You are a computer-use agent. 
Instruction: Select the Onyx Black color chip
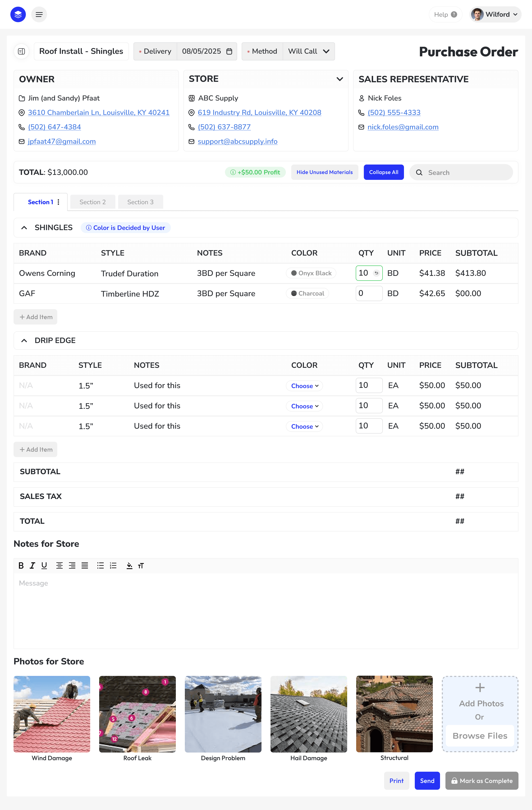(x=311, y=273)
